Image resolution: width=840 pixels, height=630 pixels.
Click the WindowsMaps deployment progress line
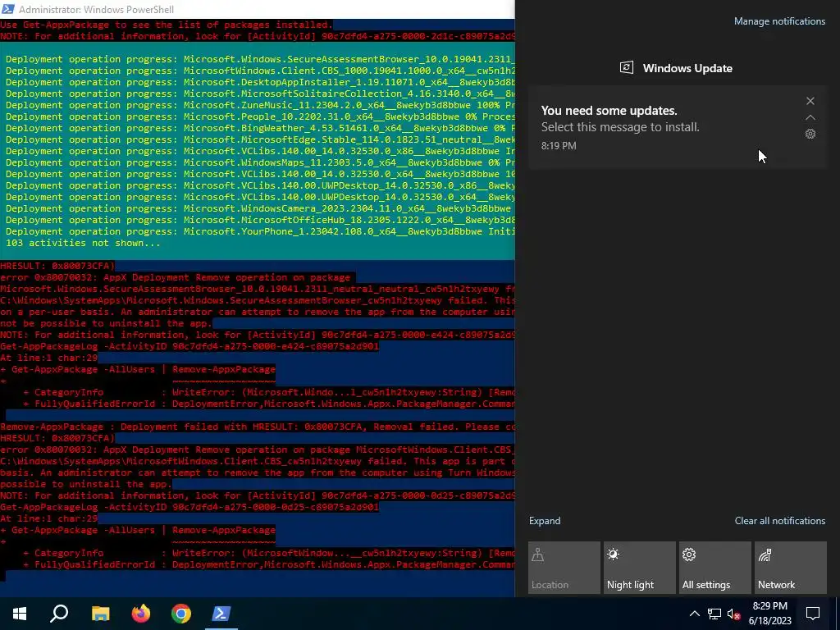coord(260,162)
